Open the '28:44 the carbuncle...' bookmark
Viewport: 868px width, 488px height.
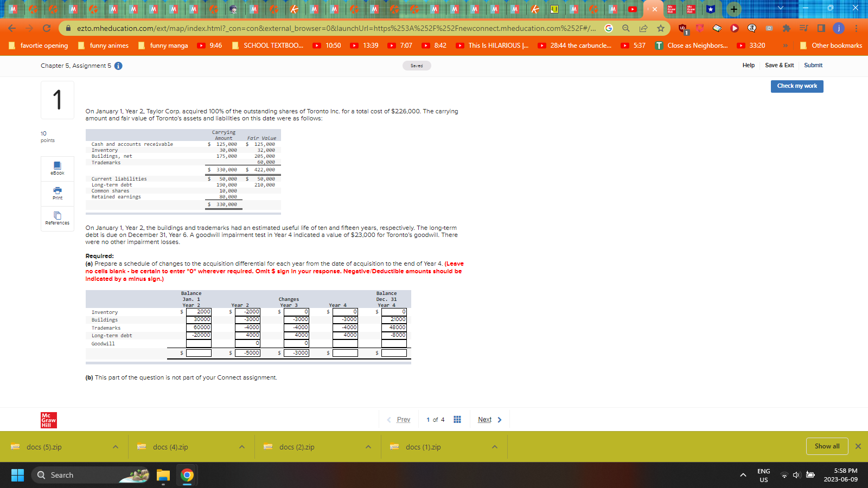[x=575, y=46]
